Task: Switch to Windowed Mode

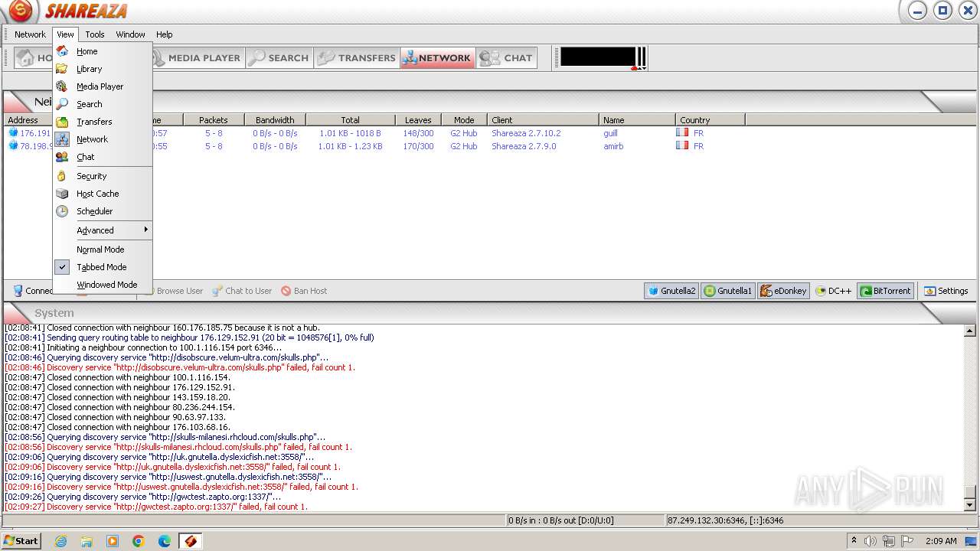Action: pyautogui.click(x=103, y=285)
